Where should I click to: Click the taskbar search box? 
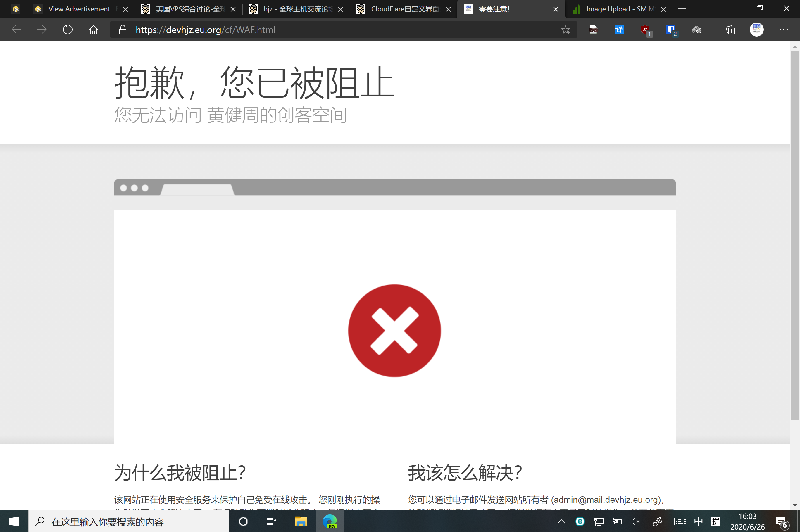[129, 521]
